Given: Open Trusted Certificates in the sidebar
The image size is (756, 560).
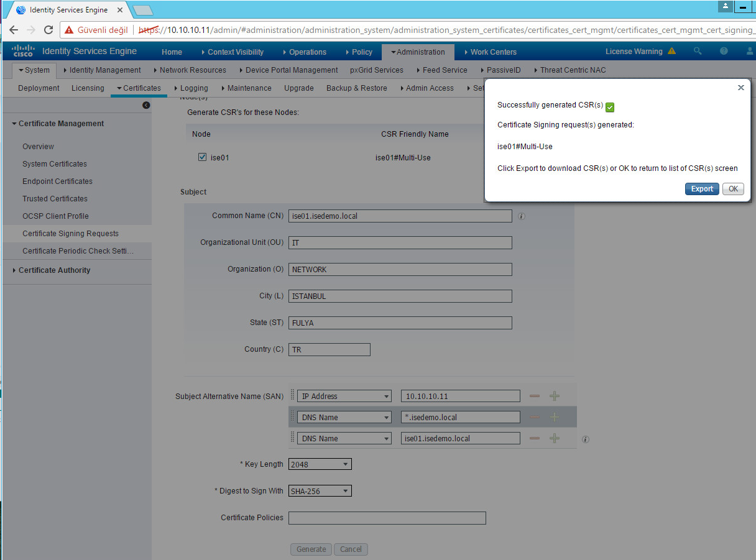Looking at the screenshot, I should (55, 199).
